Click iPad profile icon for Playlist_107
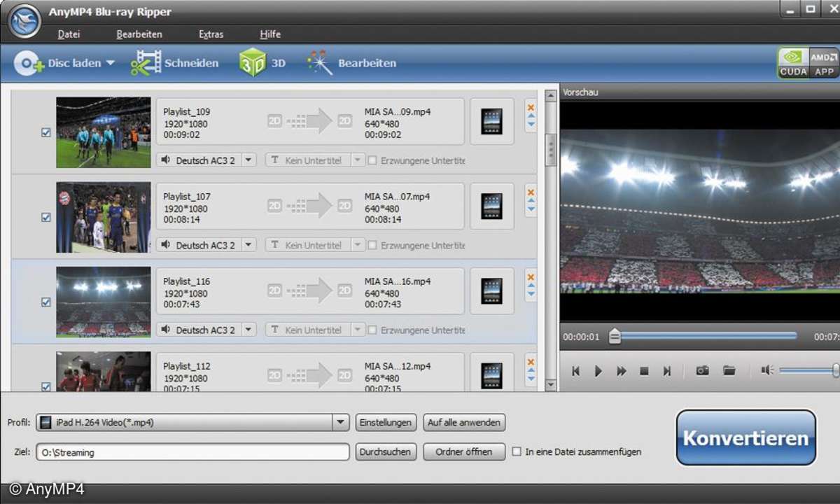The image size is (840, 504). [x=491, y=206]
